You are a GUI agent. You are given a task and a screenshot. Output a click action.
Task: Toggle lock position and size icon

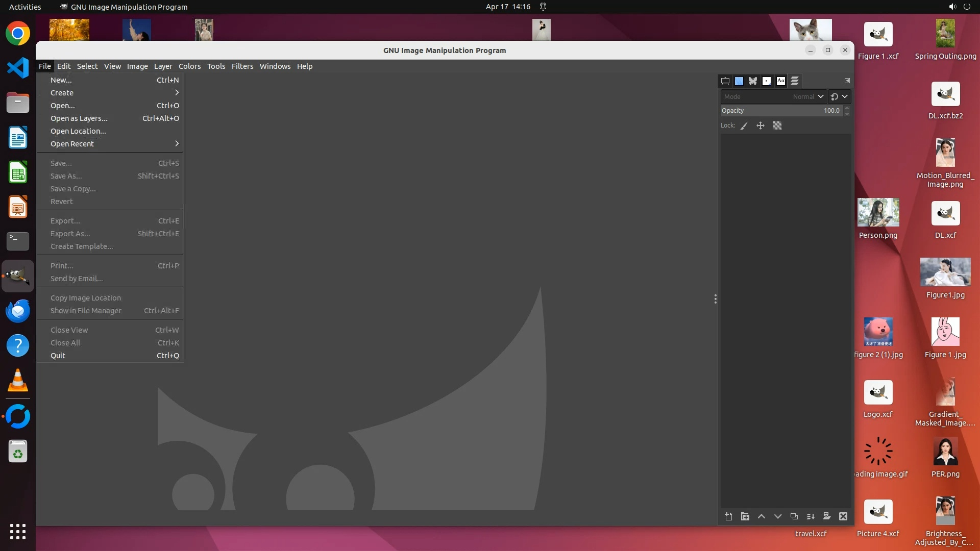click(760, 126)
